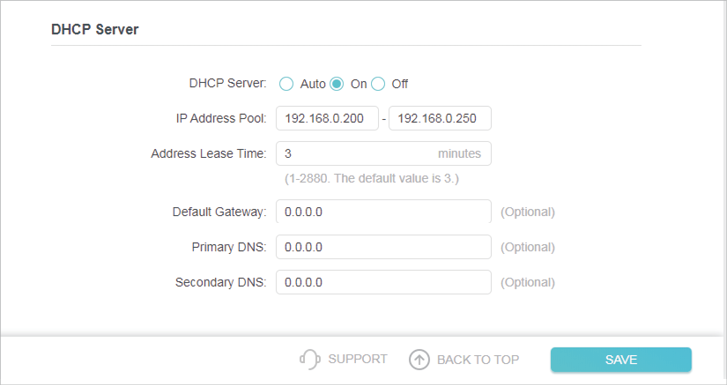
Task: Click the Primary DNS input field
Action: 383,247
